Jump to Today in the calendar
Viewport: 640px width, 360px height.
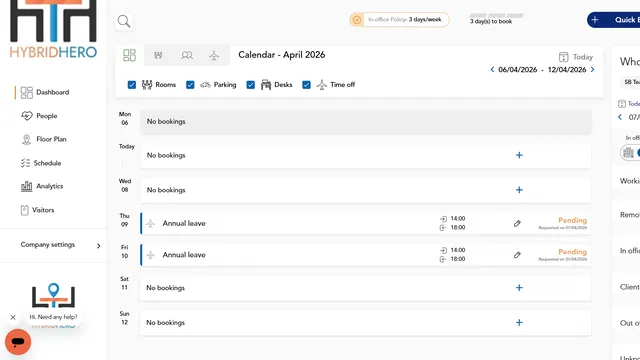tap(576, 57)
